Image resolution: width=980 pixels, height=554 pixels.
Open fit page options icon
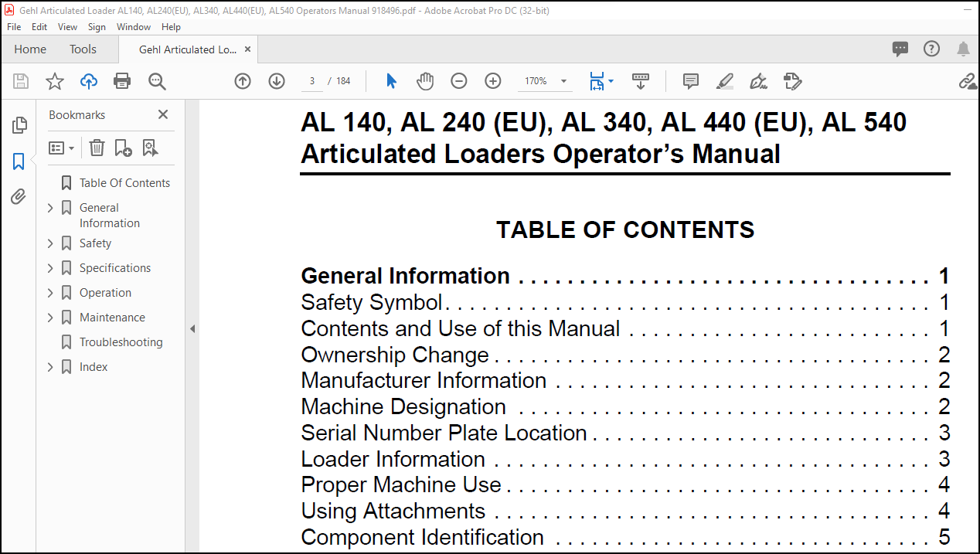pyautogui.click(x=601, y=81)
